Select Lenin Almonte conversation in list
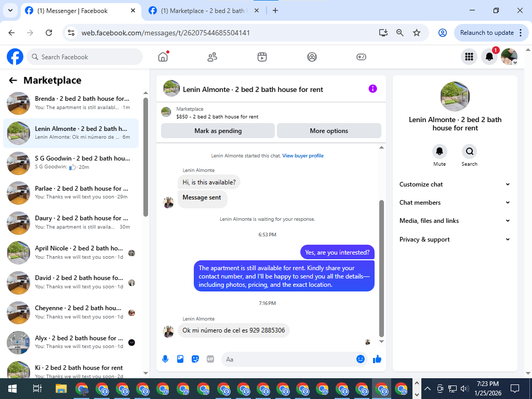Image resolution: width=532 pixels, height=399 pixels. 71,133
